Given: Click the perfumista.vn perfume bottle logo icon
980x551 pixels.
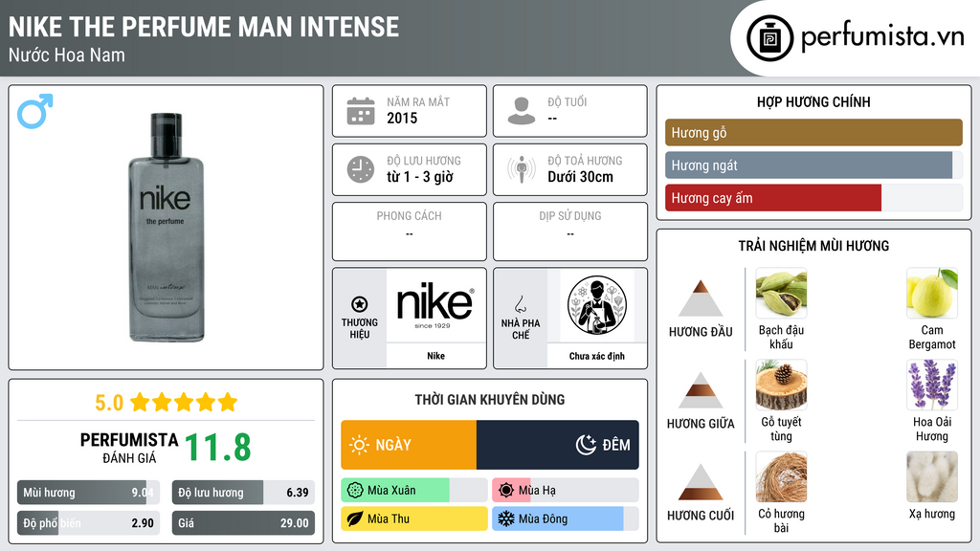Looking at the screenshot, I should [769, 38].
